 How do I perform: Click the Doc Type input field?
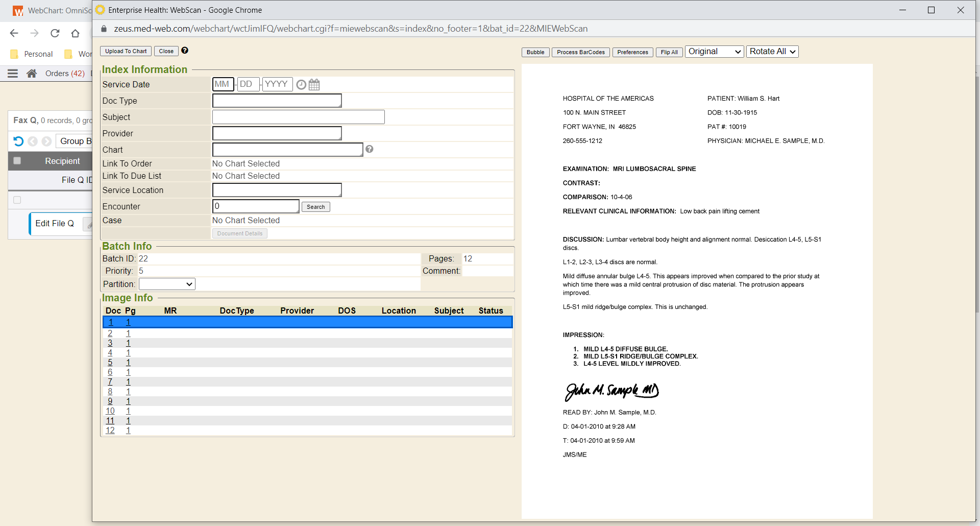click(277, 101)
